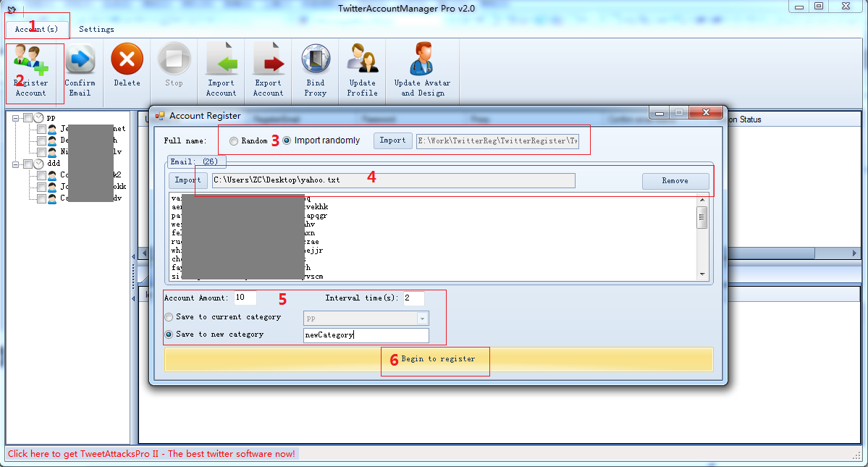The width and height of the screenshot is (868, 467).
Task: Choose Save to new category
Action: click(169, 335)
